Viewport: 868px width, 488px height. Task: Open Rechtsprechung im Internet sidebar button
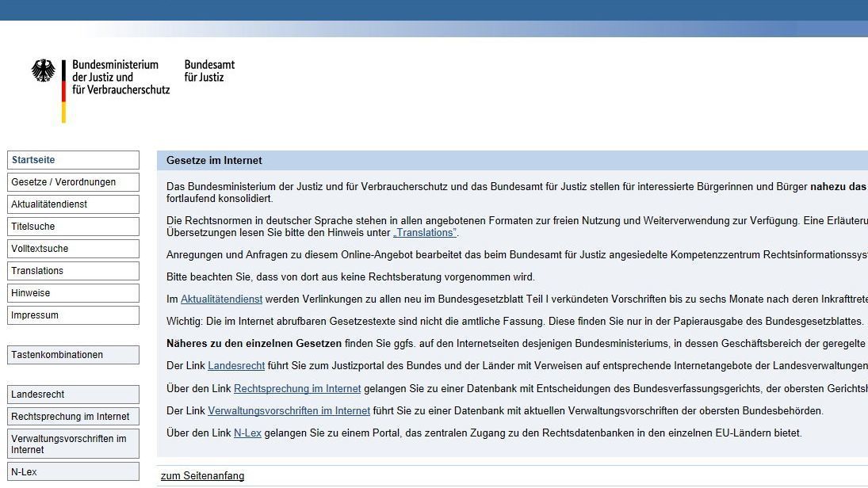pyautogui.click(x=73, y=417)
